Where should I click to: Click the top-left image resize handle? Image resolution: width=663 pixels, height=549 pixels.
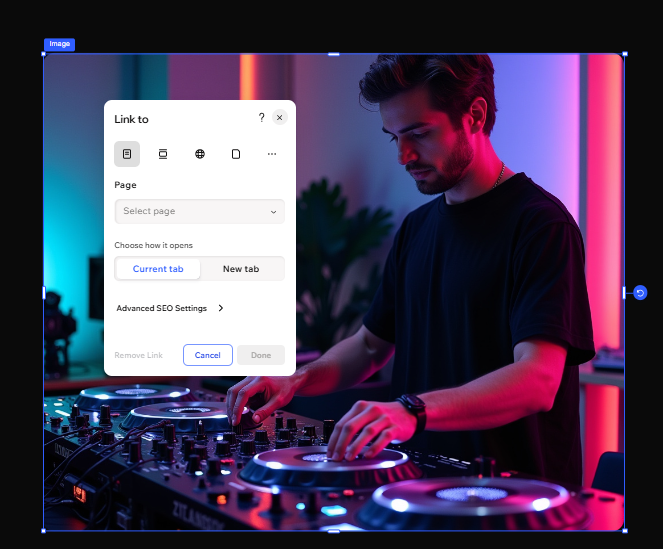tap(44, 54)
